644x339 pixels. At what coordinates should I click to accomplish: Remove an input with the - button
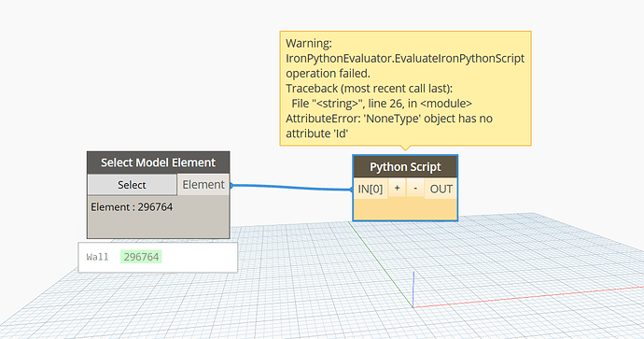pyautogui.click(x=415, y=189)
